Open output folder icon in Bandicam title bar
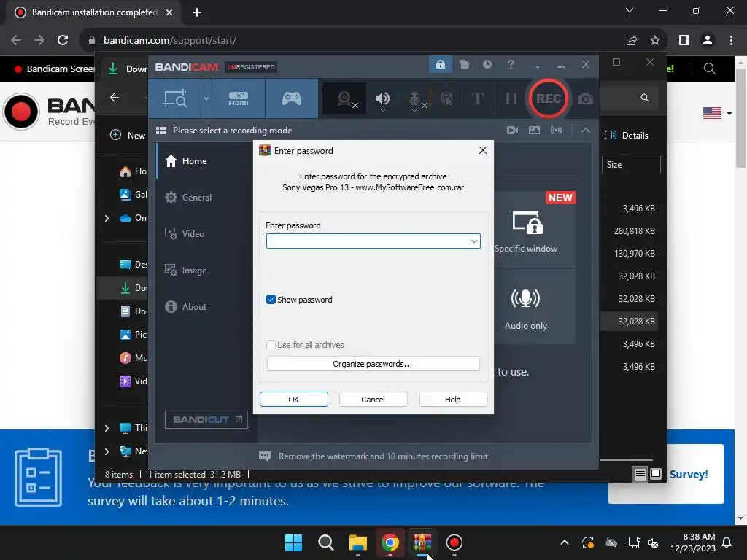 click(x=464, y=64)
